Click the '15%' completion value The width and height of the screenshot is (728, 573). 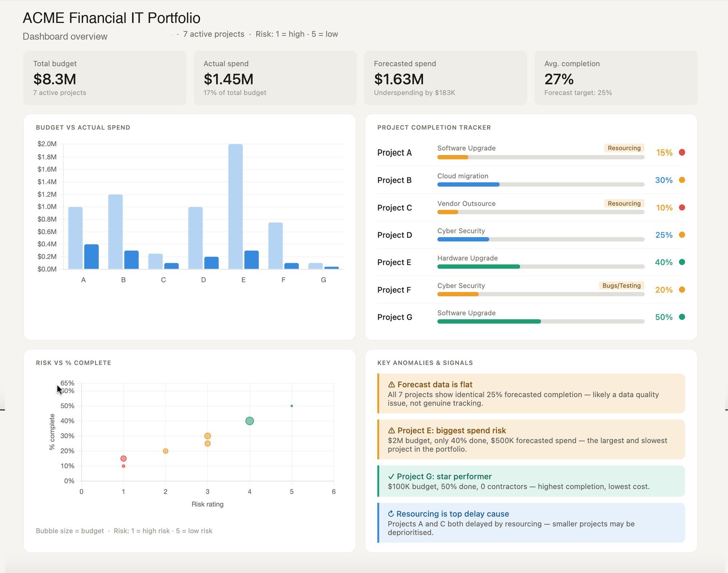tap(664, 153)
